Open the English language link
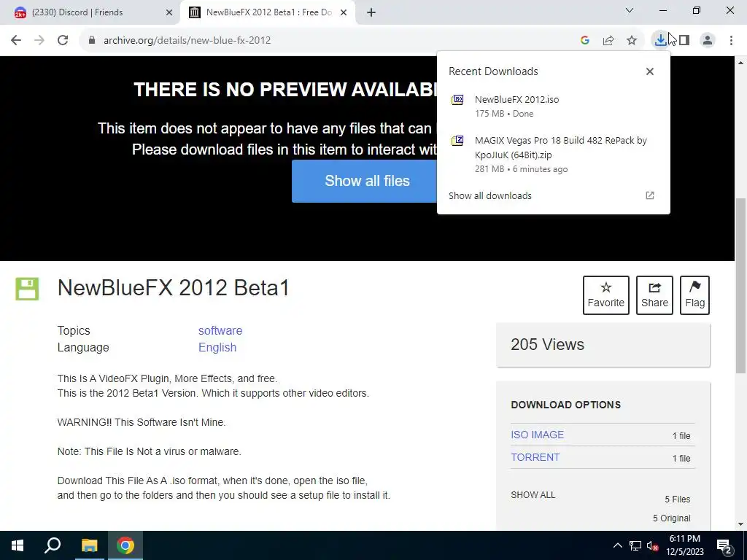This screenshot has height=560, width=747. coord(217,348)
